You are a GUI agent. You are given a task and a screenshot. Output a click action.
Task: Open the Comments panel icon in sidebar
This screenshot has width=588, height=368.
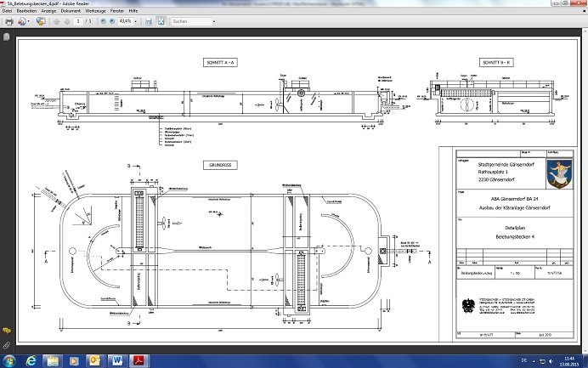(x=7, y=331)
